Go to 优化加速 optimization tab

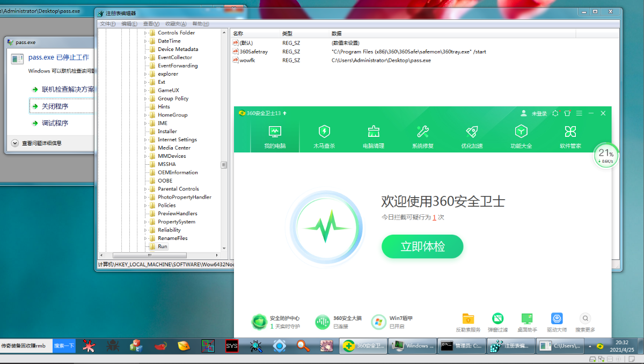point(472,137)
